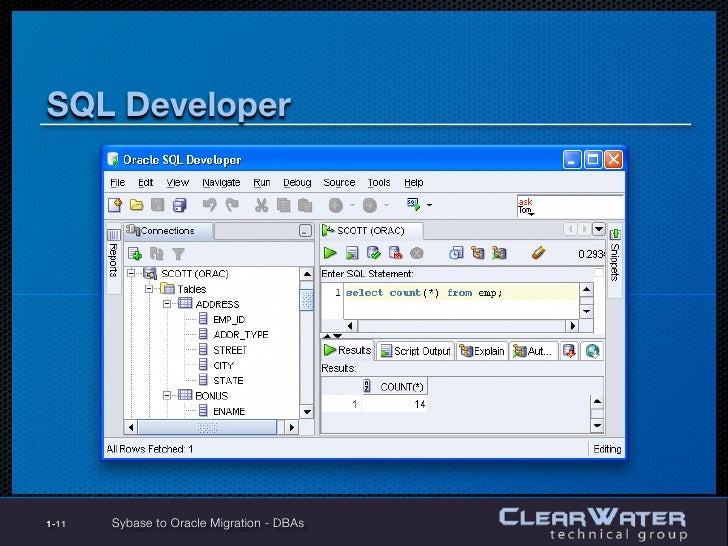The image size is (728, 546).
Task: Click the Paste toolbar icon
Action: coord(305,205)
